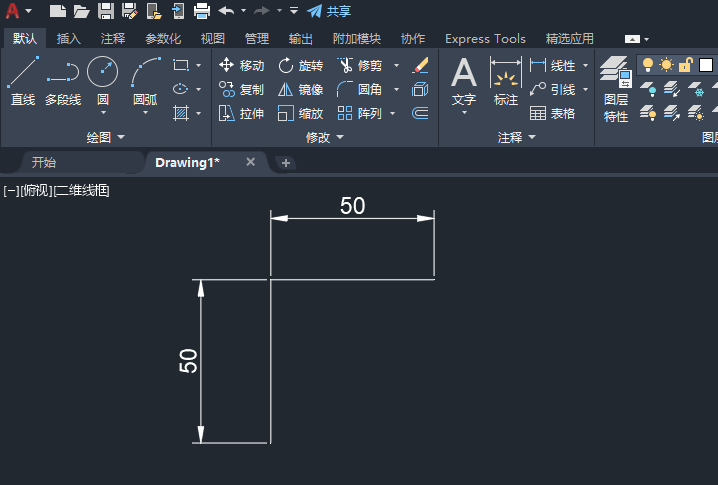Click the Save diskette icon
This screenshot has height=485, width=718.
(106, 11)
